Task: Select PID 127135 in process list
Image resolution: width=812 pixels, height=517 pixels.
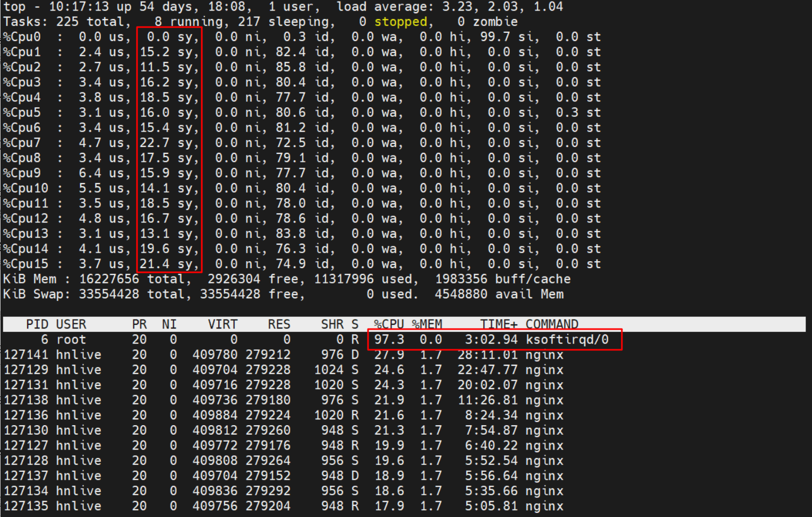Action: point(26,506)
